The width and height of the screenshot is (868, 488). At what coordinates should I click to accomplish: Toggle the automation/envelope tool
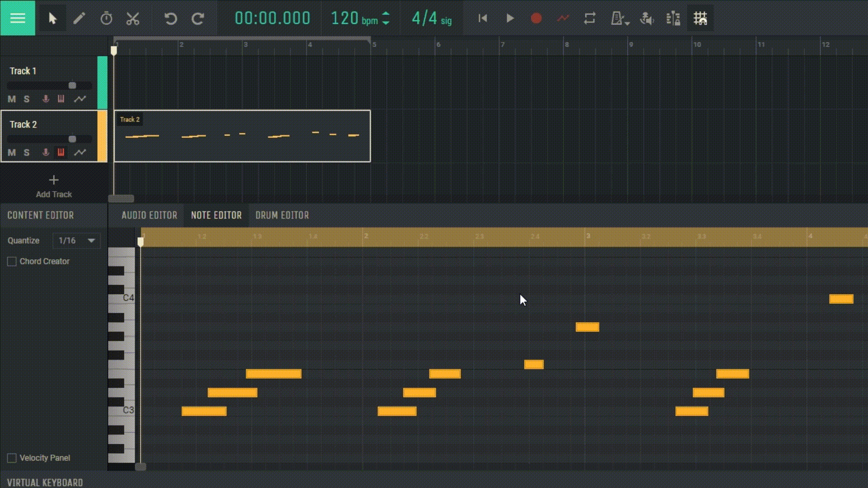coord(563,18)
